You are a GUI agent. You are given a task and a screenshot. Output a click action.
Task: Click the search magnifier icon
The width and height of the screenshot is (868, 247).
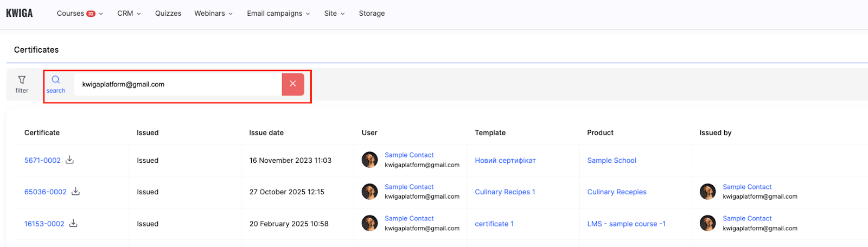pos(56,80)
